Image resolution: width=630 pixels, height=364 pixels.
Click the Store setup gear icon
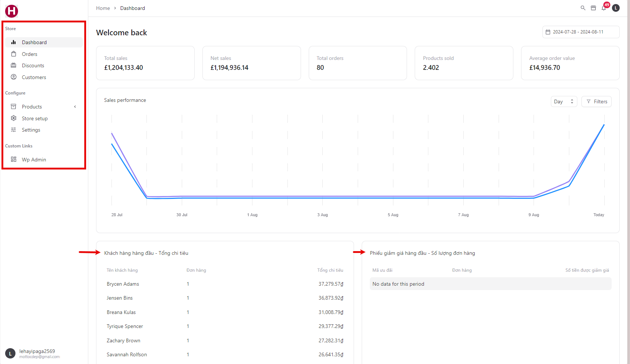[x=14, y=118]
